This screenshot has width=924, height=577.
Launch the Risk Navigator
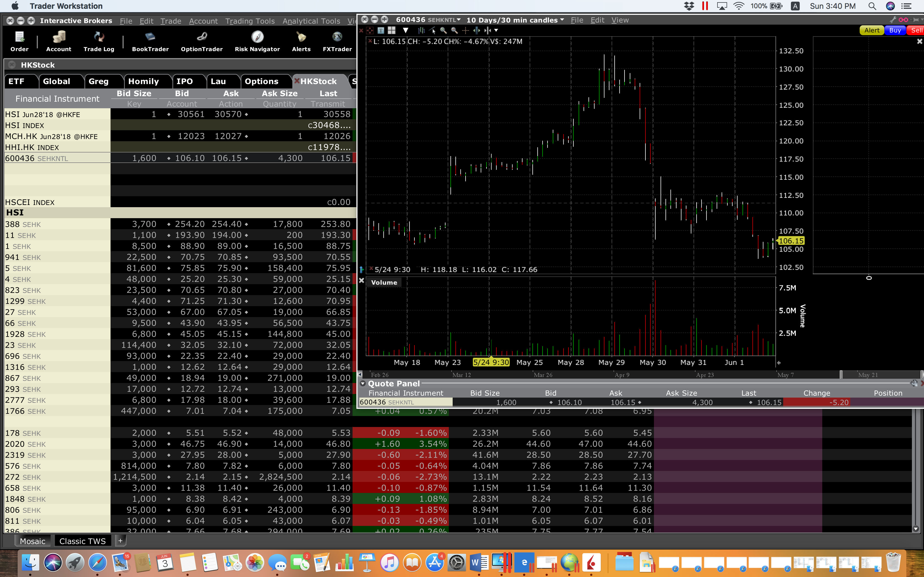coord(257,41)
